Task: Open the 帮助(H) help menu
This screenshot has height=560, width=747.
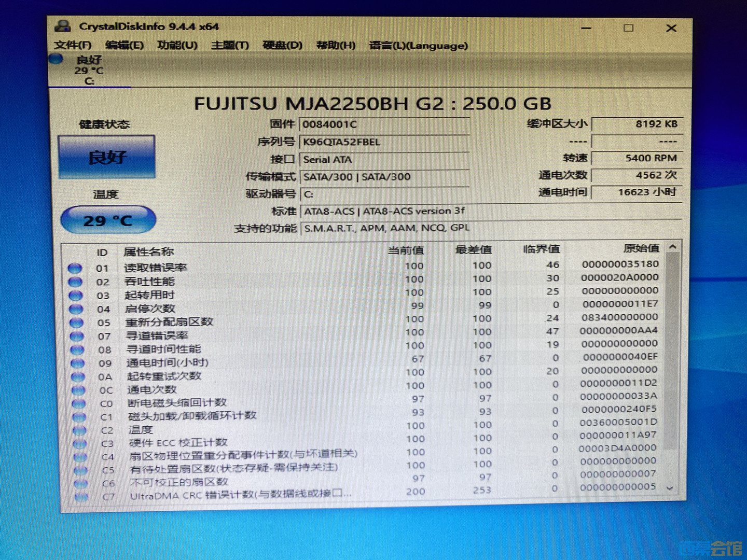Action: click(x=337, y=46)
